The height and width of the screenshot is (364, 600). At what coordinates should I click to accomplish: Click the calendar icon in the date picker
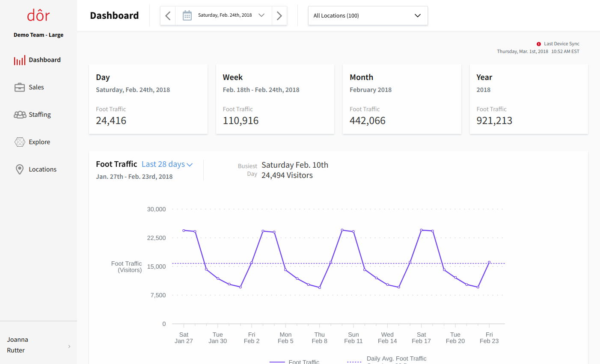tap(187, 15)
